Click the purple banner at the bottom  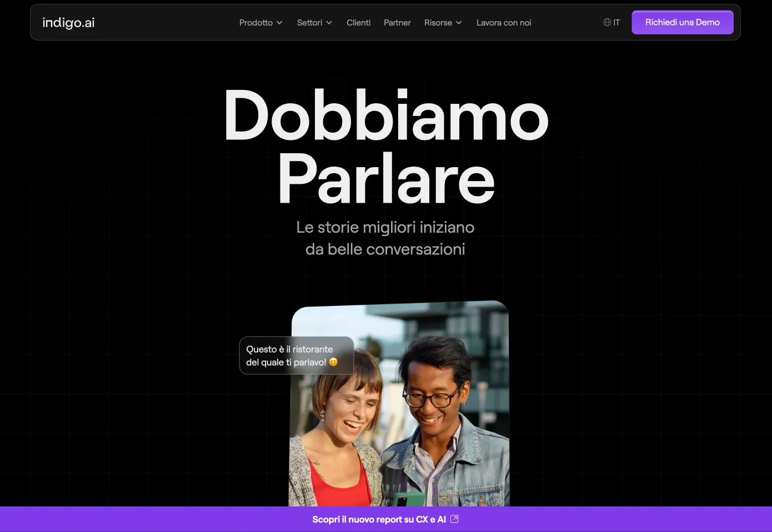pos(385,519)
